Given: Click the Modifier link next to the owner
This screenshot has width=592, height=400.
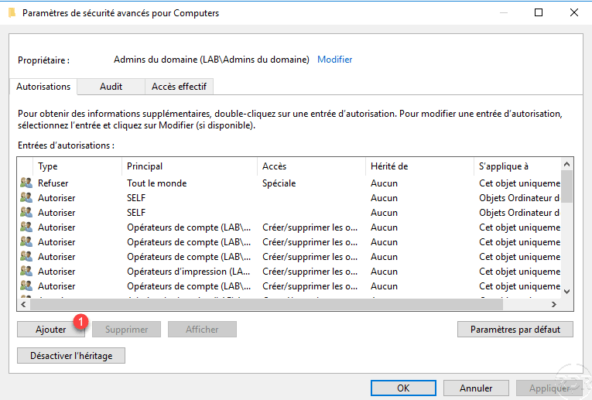Looking at the screenshot, I should (x=335, y=59).
